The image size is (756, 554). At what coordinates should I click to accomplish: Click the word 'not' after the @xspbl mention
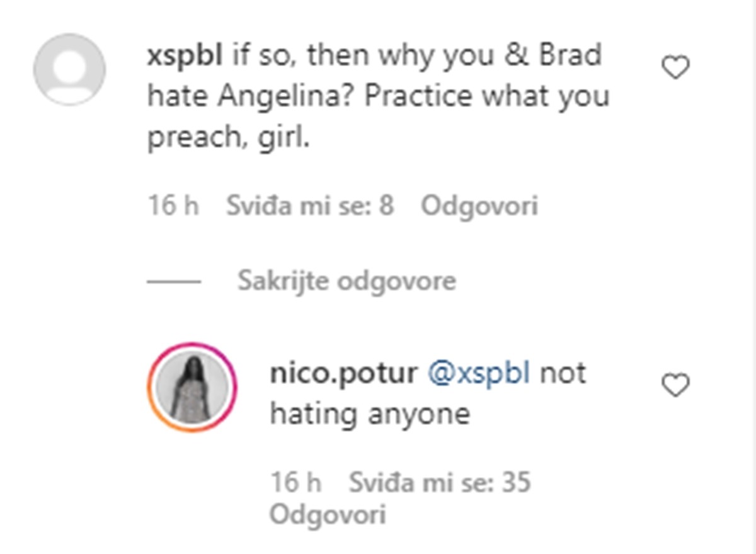click(563, 374)
